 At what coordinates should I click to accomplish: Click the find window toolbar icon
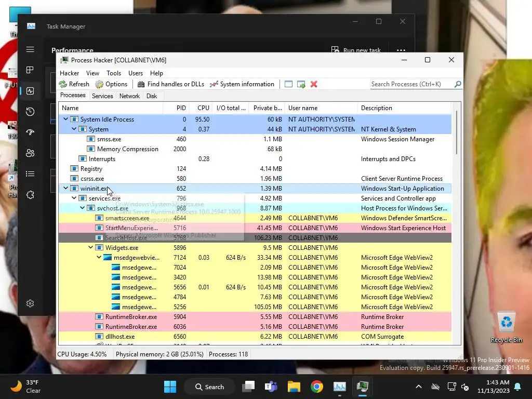pos(288,84)
